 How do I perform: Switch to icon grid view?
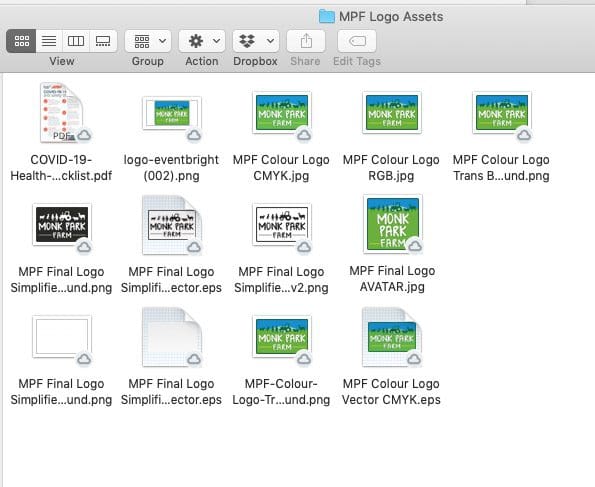[21, 41]
